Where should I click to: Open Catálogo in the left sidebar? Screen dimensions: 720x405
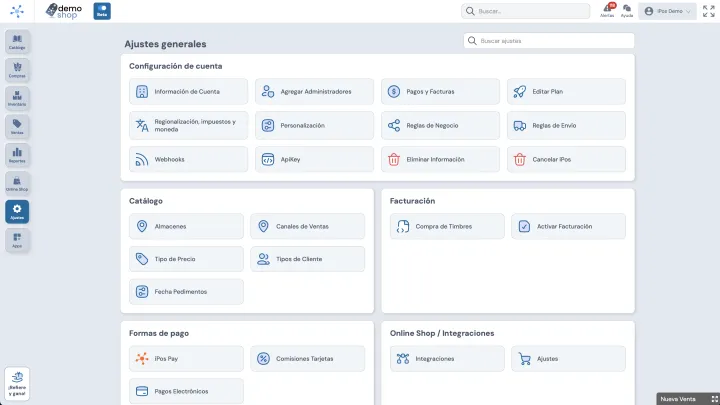(17, 42)
